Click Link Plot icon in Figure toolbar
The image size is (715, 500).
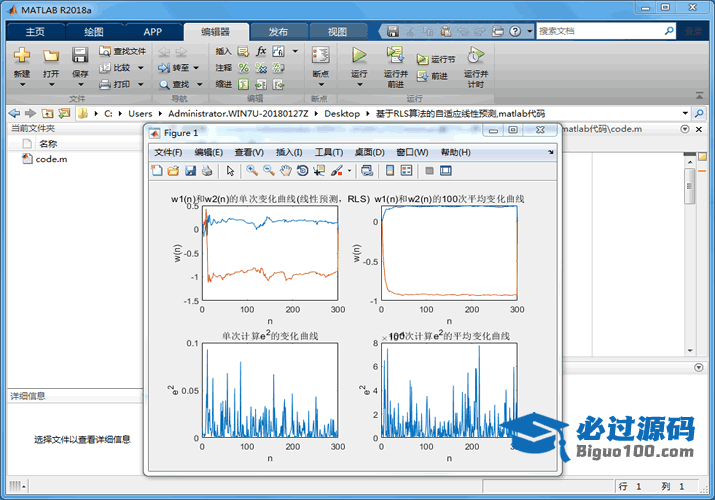367,170
